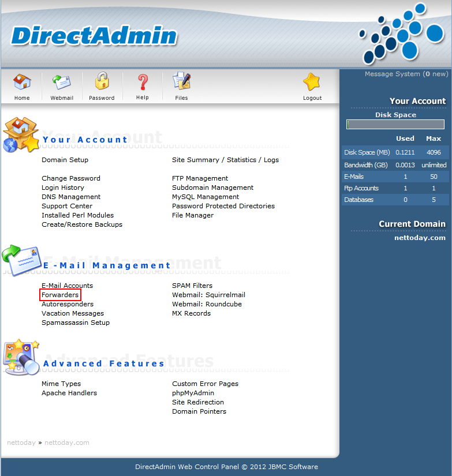The height and width of the screenshot is (476, 452).
Task: Click the 0.1211 used disk space value
Action: 405,152
